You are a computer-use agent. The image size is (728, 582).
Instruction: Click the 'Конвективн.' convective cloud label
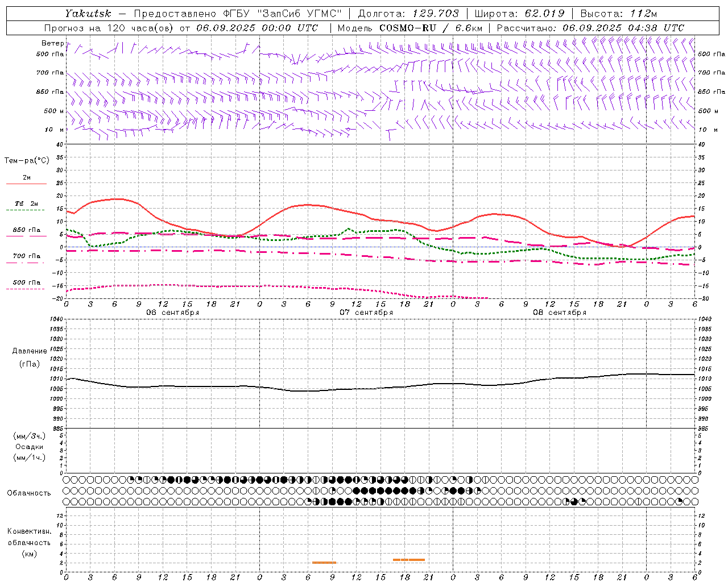coord(29,531)
